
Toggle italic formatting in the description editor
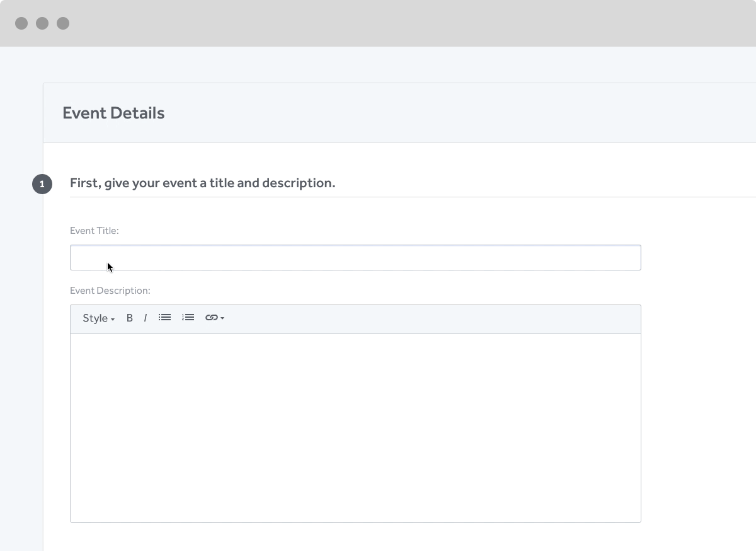145,318
